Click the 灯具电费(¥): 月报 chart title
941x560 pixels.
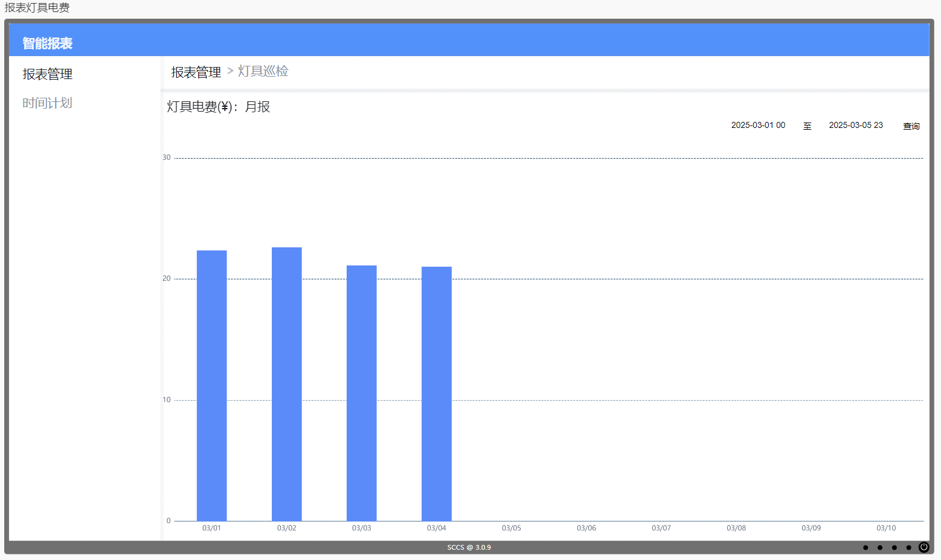219,107
